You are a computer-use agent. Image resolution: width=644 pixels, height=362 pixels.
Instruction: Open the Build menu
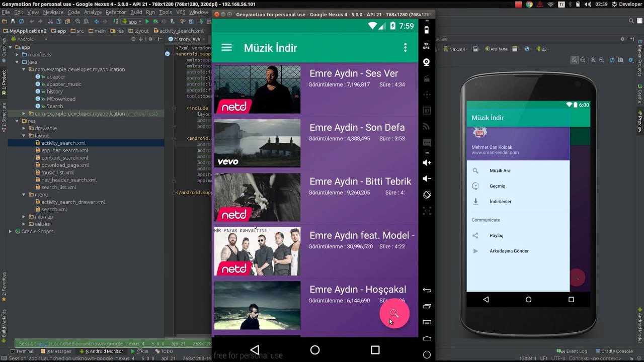click(136, 12)
